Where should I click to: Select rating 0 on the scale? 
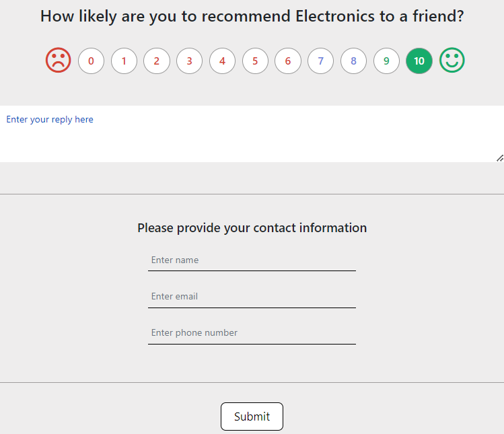click(91, 61)
